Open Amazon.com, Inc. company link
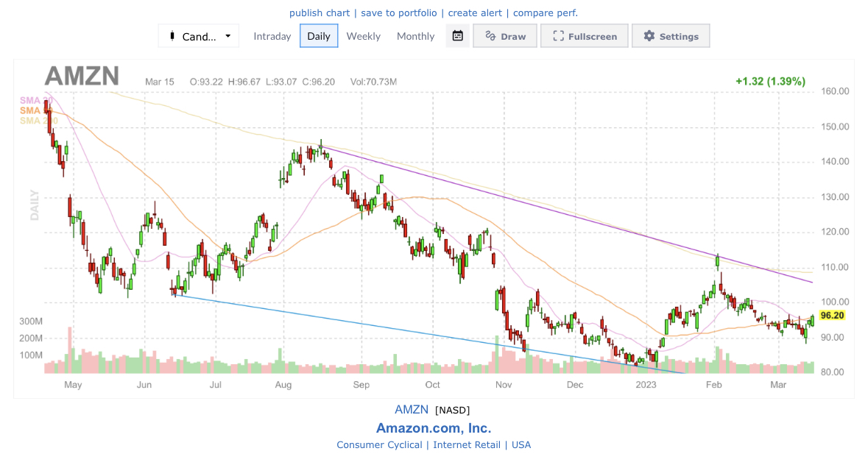The width and height of the screenshot is (868, 465). coord(434,428)
